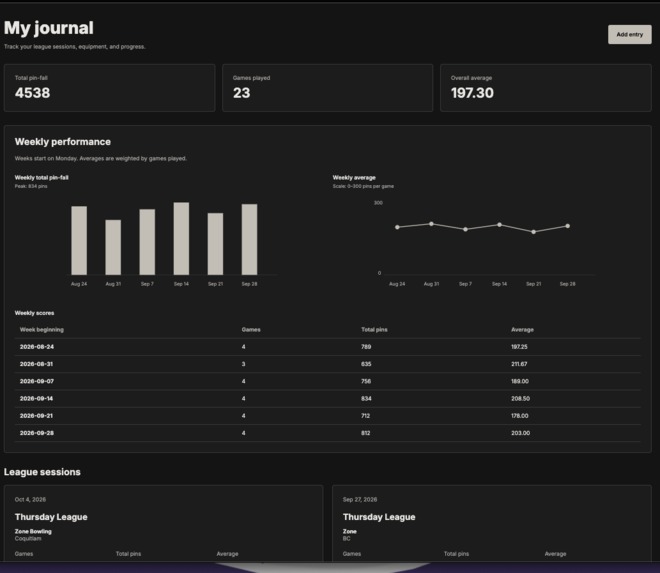Select the 2026-08-24 week row
This screenshot has width=660, height=573.
(x=327, y=347)
